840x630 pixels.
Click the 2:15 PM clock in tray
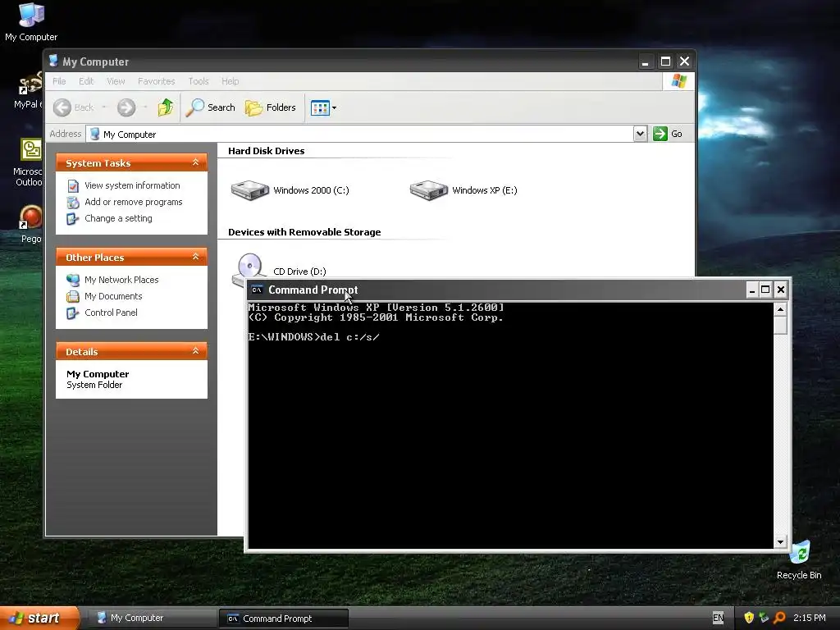pos(810,618)
